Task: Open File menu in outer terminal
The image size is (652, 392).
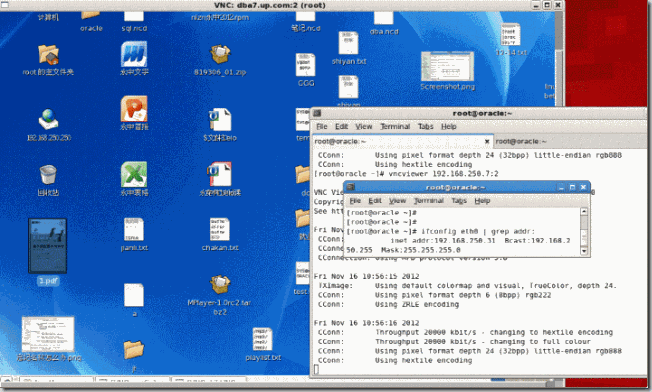Action: click(321, 126)
